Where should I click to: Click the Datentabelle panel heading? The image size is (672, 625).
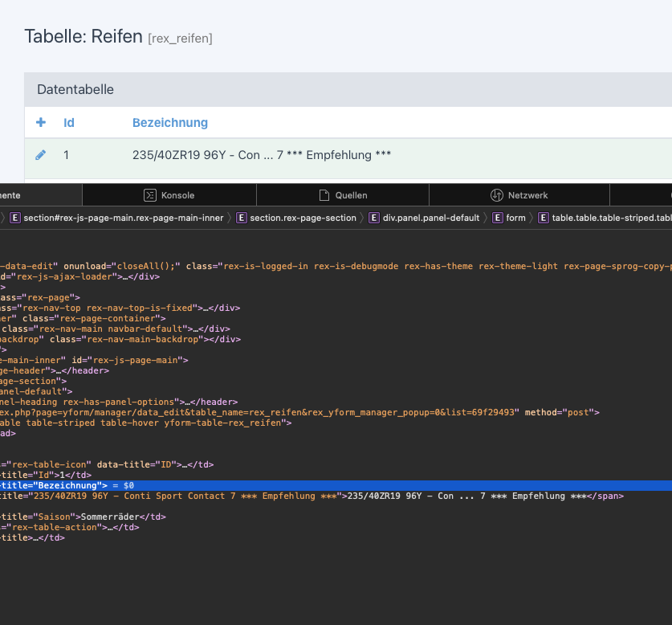point(75,89)
